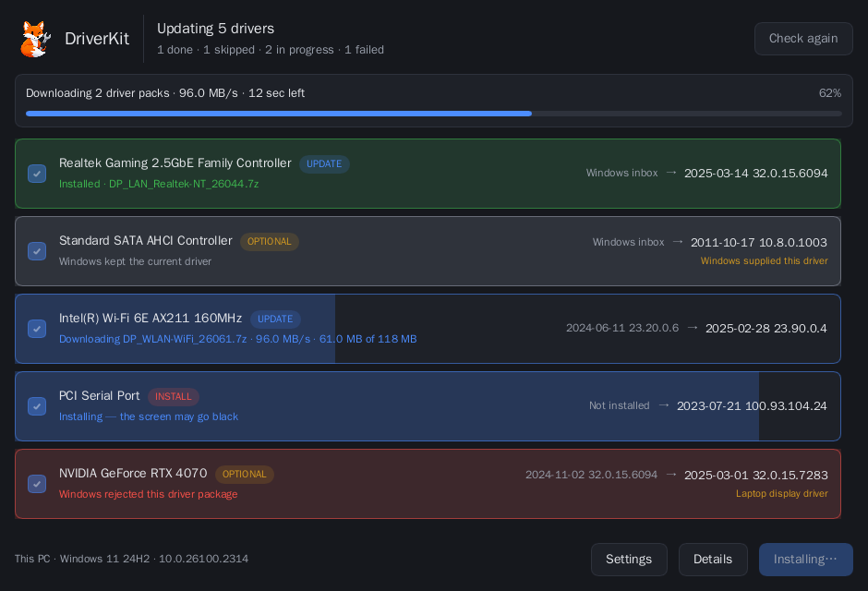Open the Details view

[713, 560]
